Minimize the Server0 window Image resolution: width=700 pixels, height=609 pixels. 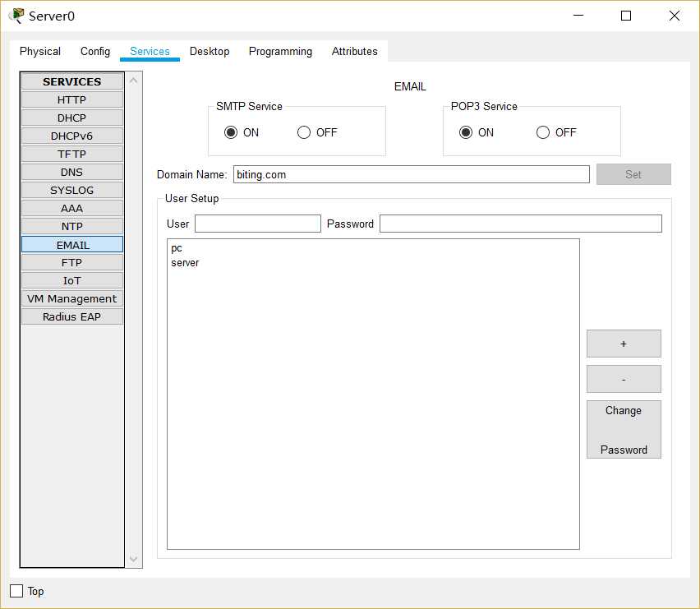tap(578, 16)
